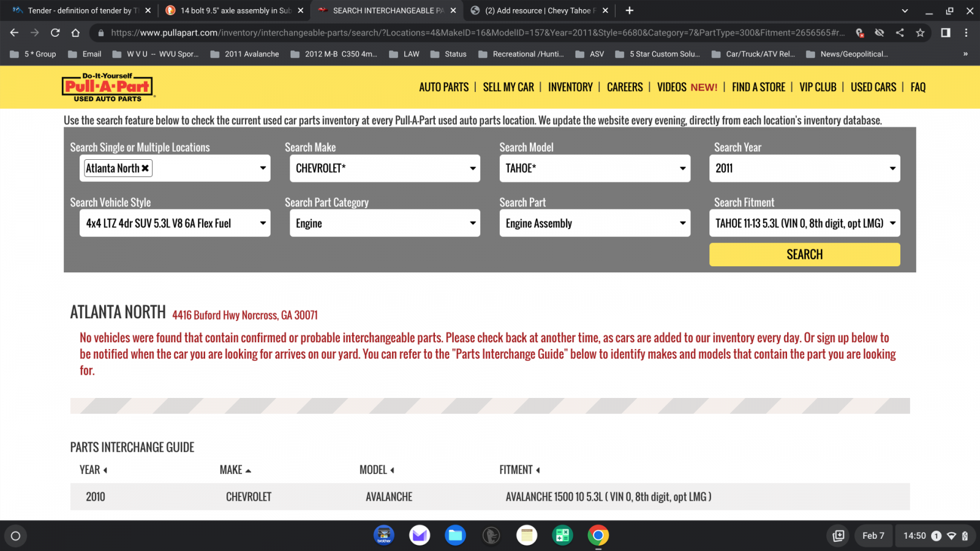
Task: Sort interchange guide by YEAR
Action: point(93,470)
